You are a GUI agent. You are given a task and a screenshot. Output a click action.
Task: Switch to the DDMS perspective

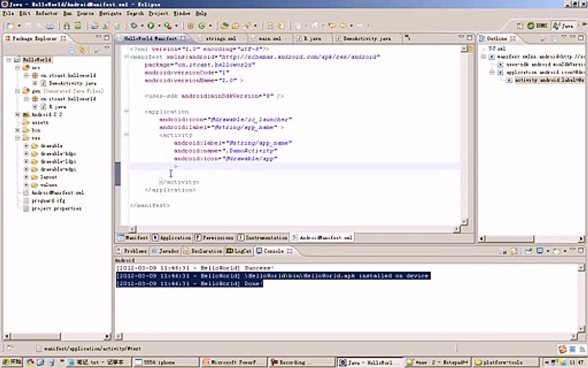[x=537, y=26]
